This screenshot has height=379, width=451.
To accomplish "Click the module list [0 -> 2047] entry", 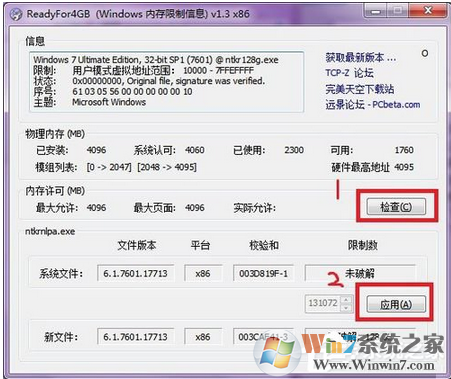I will tap(109, 167).
